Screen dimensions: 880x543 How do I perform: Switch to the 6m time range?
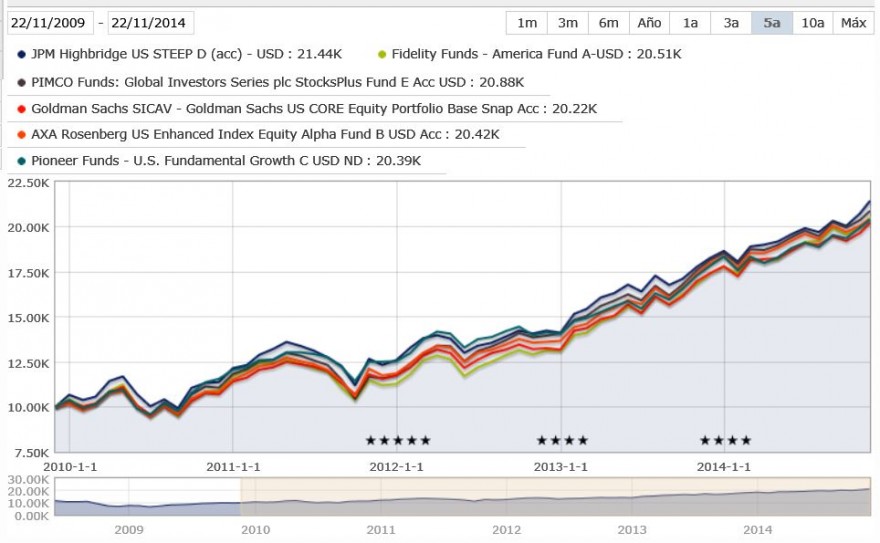[x=608, y=23]
